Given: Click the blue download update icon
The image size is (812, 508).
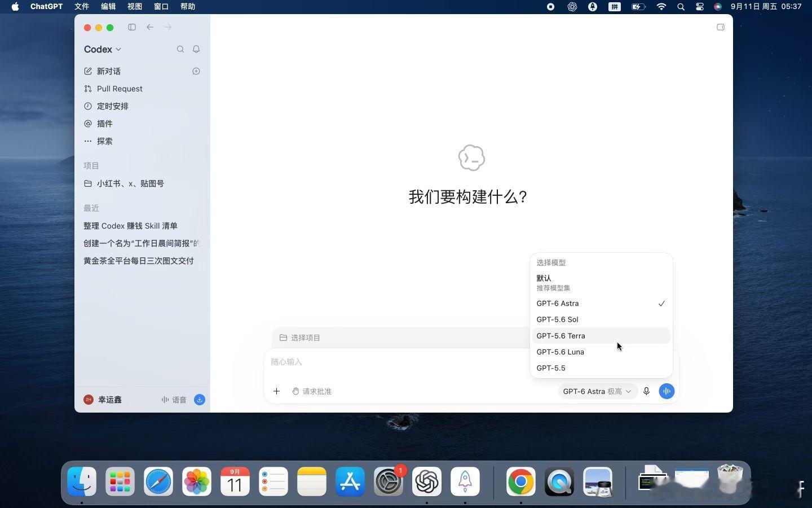Looking at the screenshot, I should coord(200,400).
